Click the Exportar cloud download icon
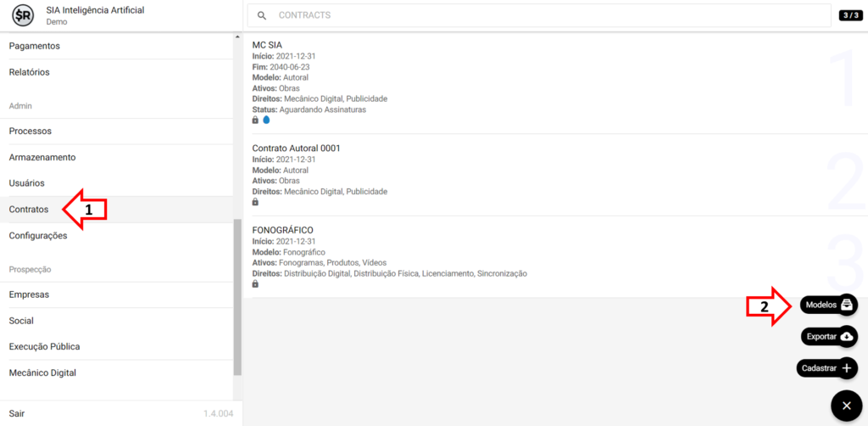Viewport: 868px width, 426px height. 847,337
